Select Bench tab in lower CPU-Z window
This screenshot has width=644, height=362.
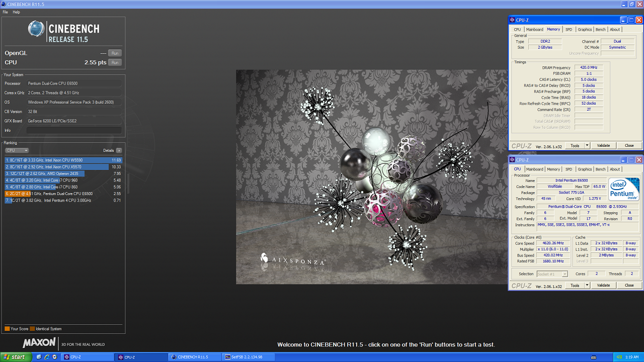coord(601,169)
